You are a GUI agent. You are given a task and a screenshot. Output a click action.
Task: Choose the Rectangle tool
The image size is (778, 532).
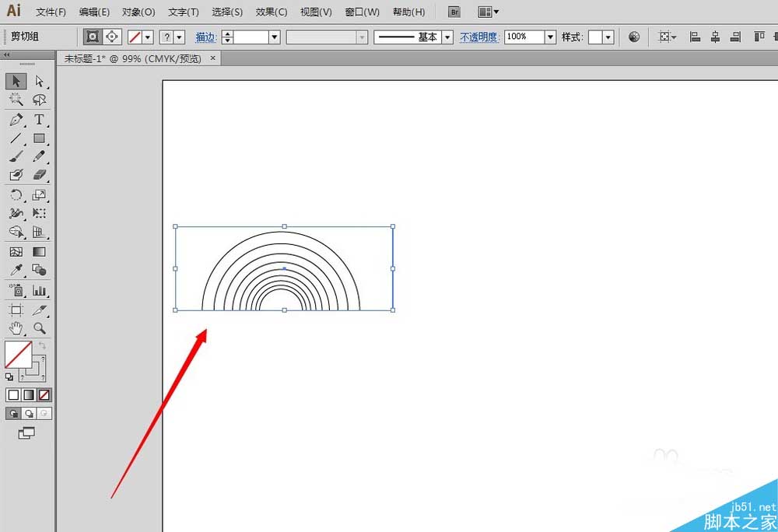pos(38,138)
